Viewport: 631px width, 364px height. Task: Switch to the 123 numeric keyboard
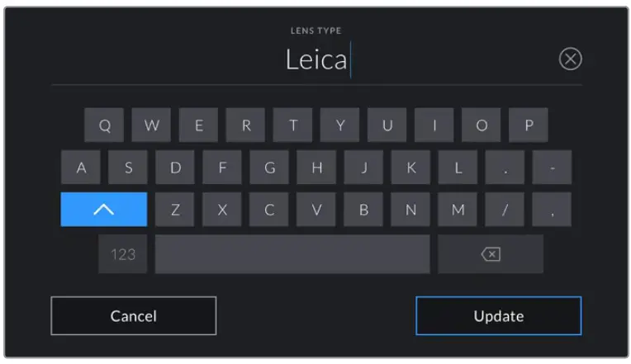pos(122,254)
